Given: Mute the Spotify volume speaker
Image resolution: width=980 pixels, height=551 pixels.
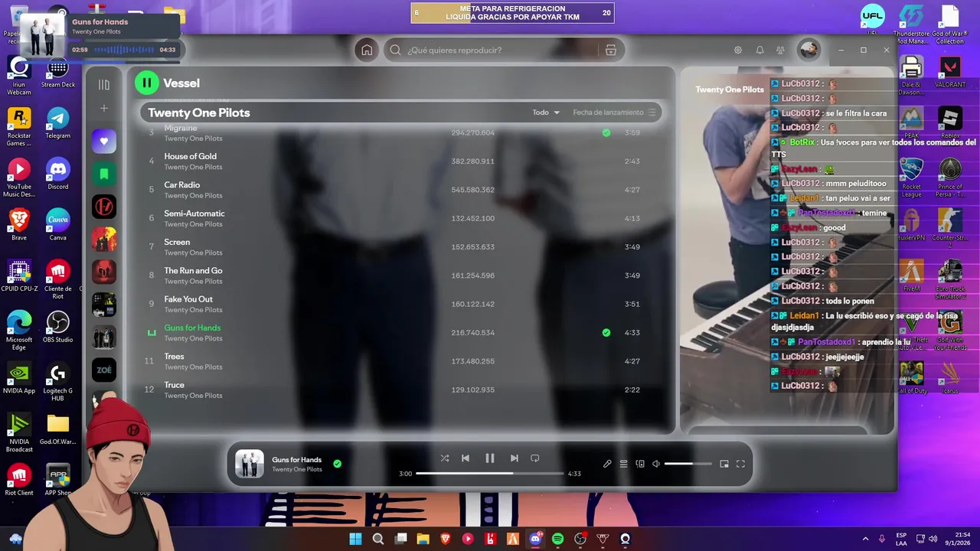Looking at the screenshot, I should tap(656, 464).
